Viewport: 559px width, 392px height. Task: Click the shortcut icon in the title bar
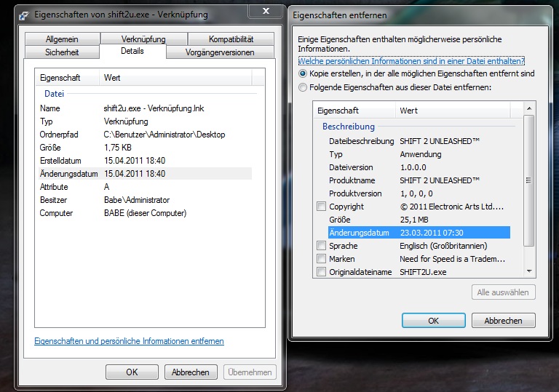(24, 15)
